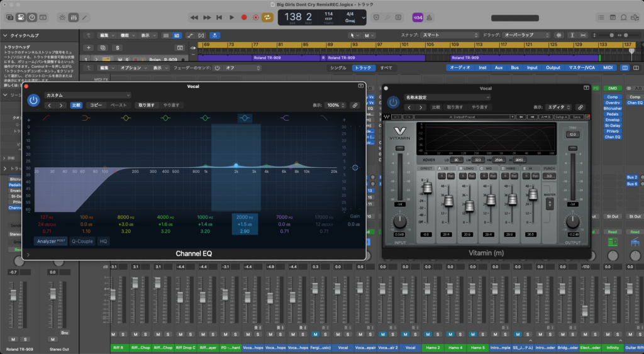Click the global Solo S button in track header

pos(118,48)
